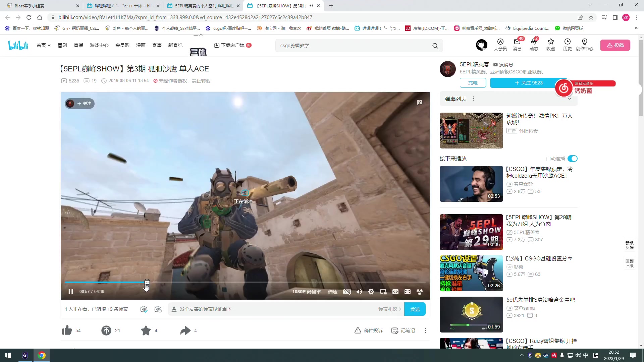Go to 番剧 section

[x=62, y=45]
